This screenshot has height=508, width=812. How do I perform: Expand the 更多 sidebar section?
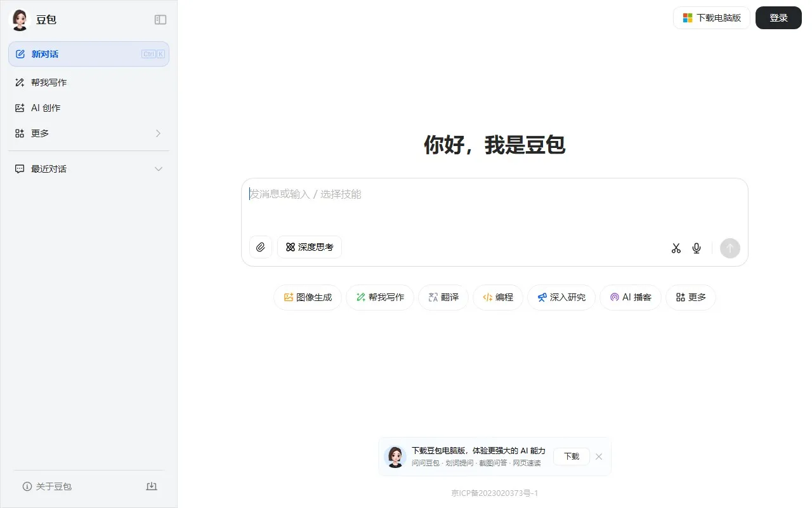(x=158, y=133)
